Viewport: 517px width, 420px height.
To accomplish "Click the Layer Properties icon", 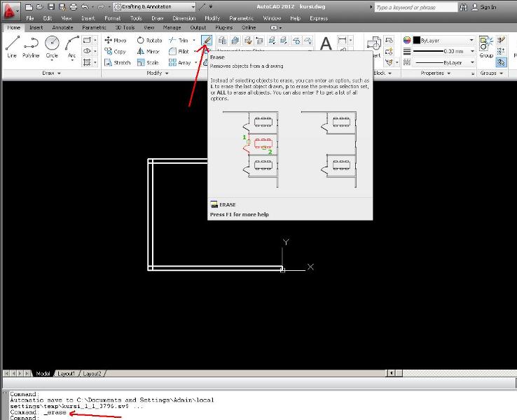I will tap(223, 41).
